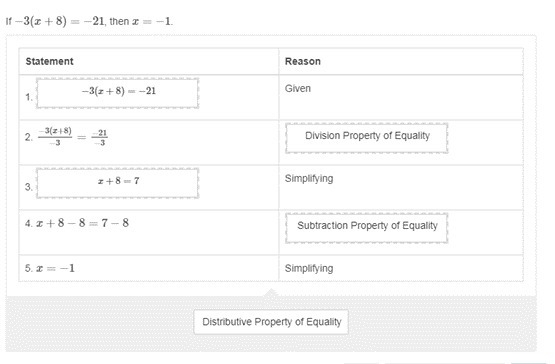Click the Simplifying reason in row five
Image resolution: width=555 pixels, height=364 pixels.
[x=309, y=268]
